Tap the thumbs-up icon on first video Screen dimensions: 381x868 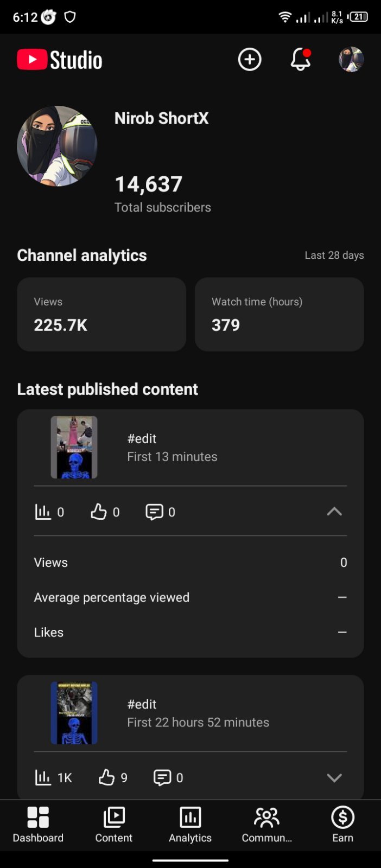coord(98,512)
